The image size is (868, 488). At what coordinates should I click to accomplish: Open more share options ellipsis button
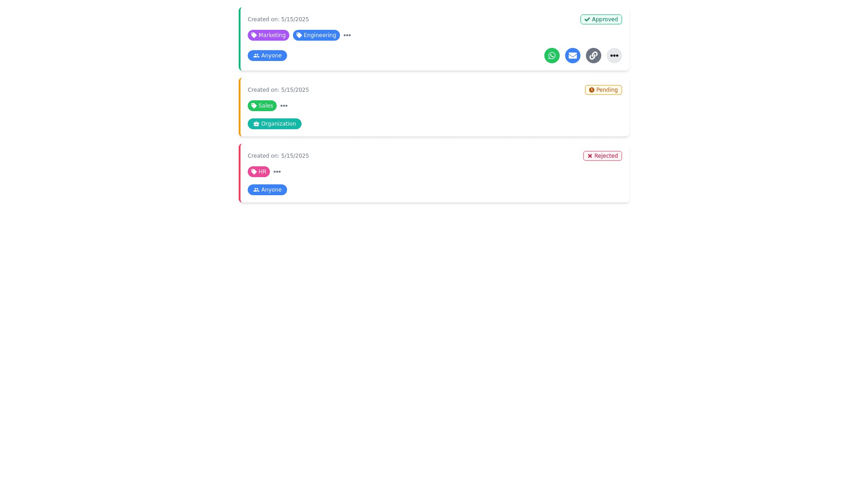pos(614,56)
